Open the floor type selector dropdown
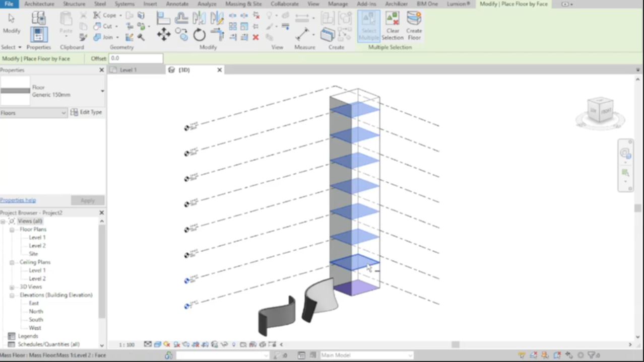 tap(102, 91)
